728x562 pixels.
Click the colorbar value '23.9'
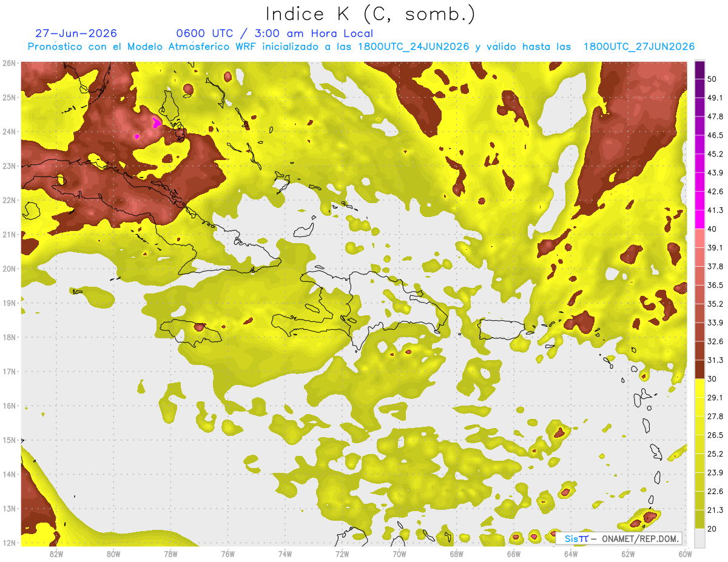(715, 472)
